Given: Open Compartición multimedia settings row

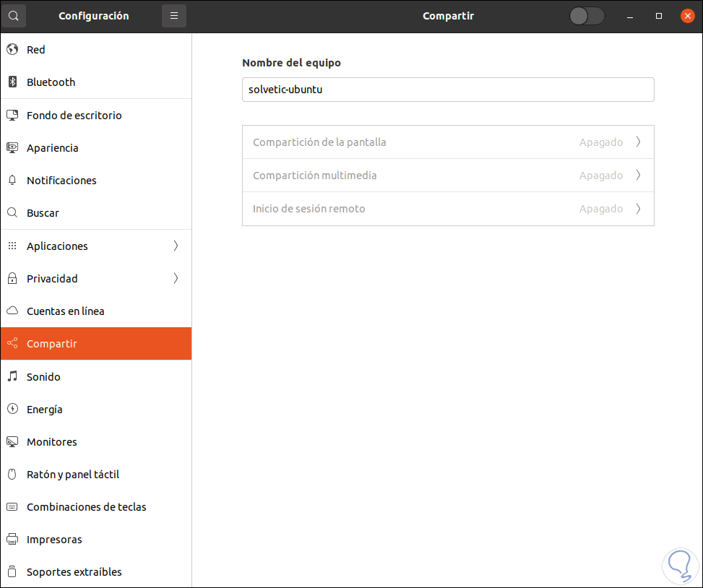Looking at the screenshot, I should 448,176.
